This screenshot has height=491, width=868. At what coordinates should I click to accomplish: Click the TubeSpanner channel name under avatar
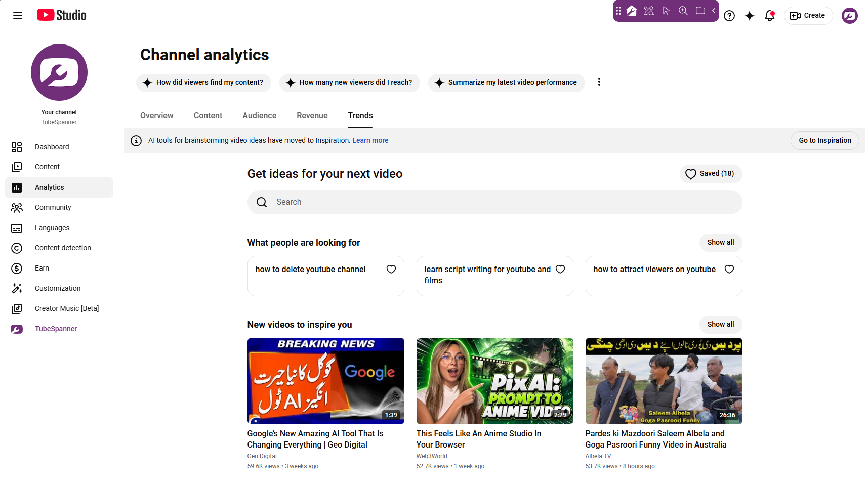[59, 122]
